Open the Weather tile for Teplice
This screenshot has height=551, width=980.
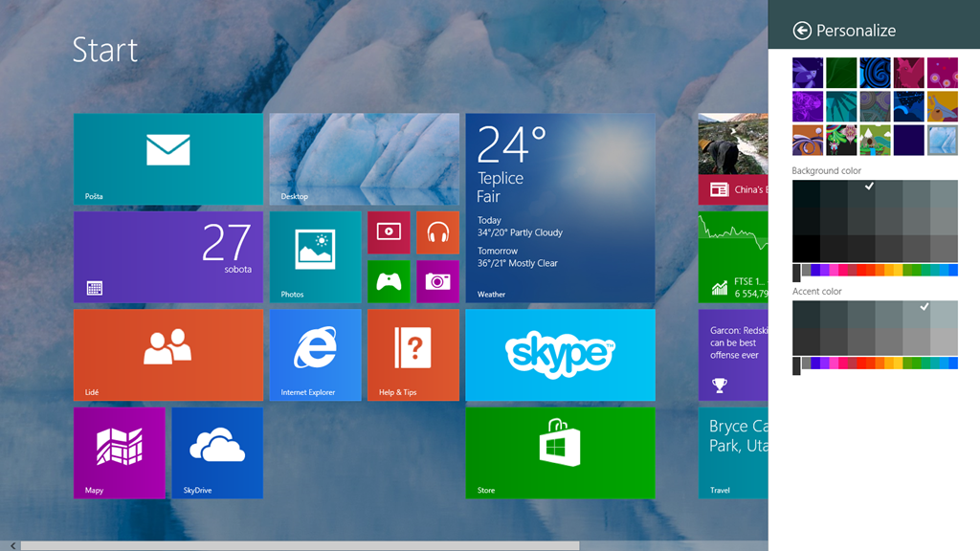click(560, 208)
